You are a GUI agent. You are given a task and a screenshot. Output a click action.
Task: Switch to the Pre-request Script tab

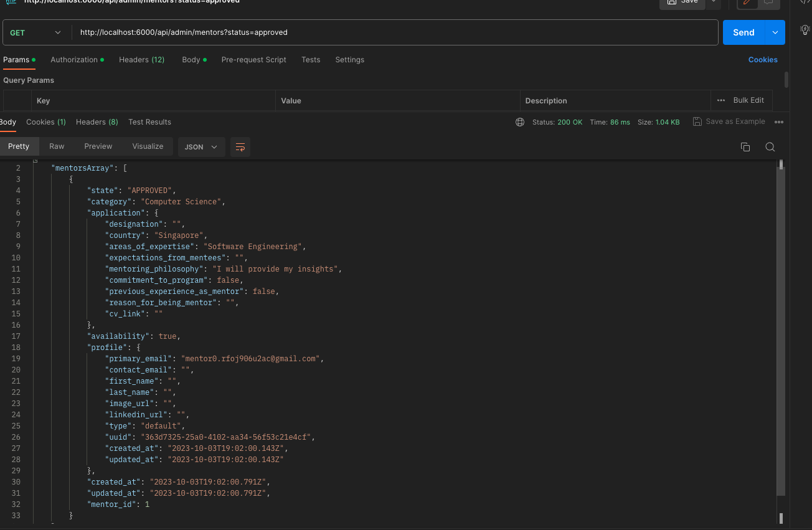tap(253, 60)
